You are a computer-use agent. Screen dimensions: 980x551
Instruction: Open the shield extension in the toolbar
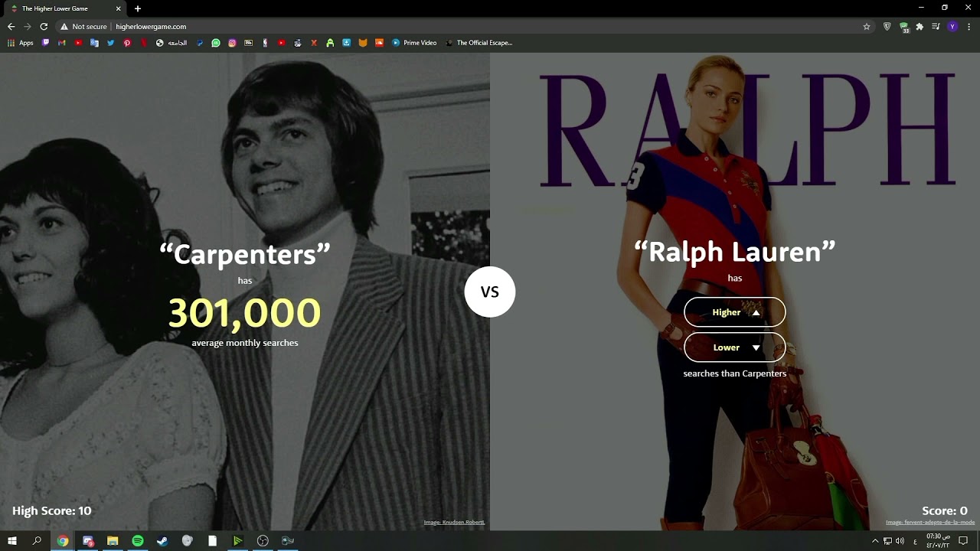[x=887, y=26]
